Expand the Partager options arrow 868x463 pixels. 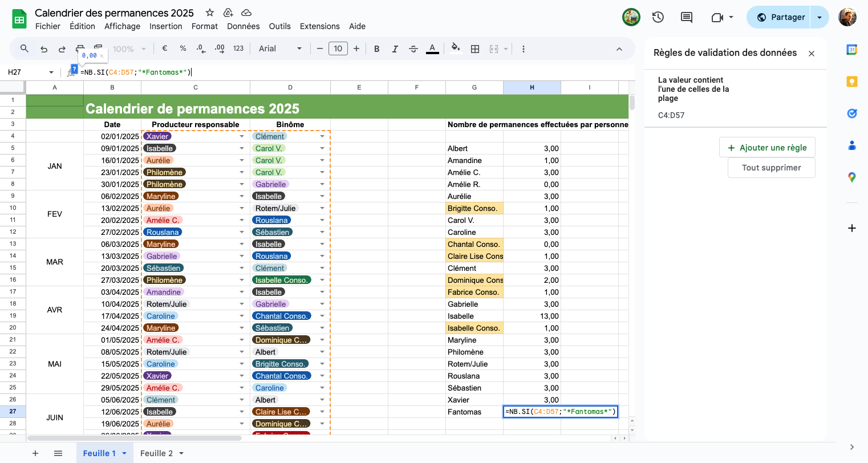820,17
